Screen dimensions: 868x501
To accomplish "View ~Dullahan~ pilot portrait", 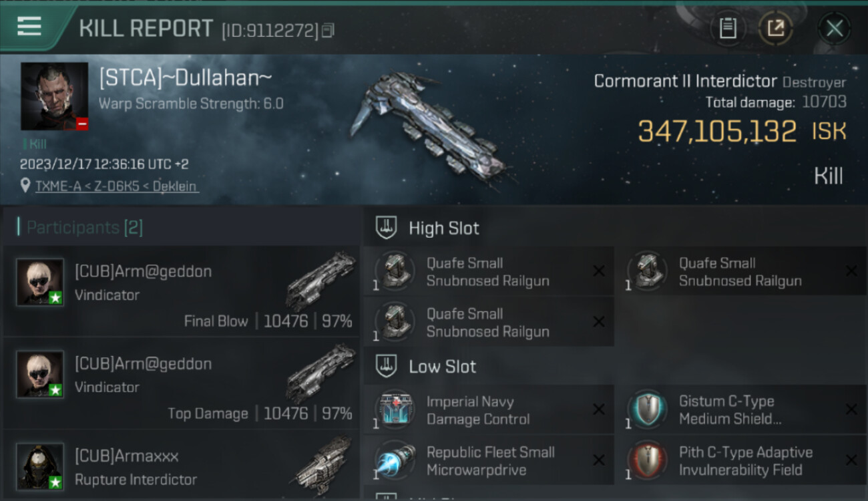I will (54, 96).
